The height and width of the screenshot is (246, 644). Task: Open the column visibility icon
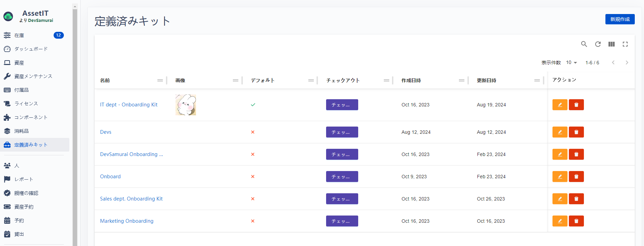611,44
